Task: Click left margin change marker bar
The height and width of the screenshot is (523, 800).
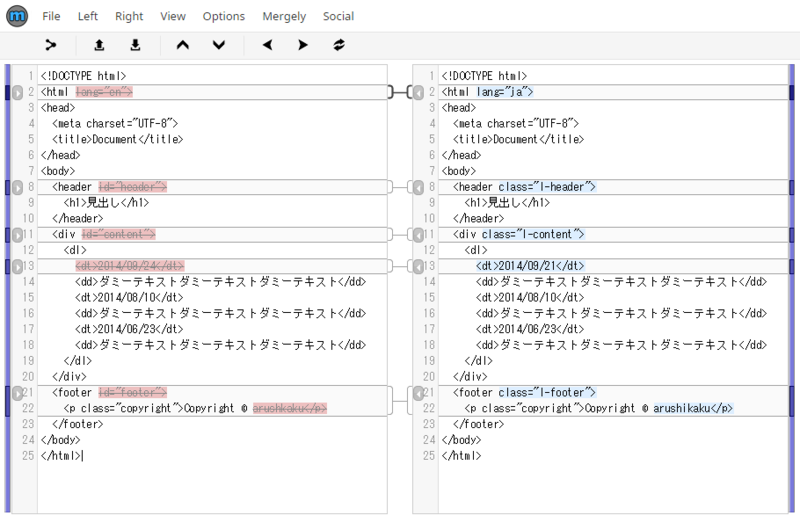Action: coord(8,288)
